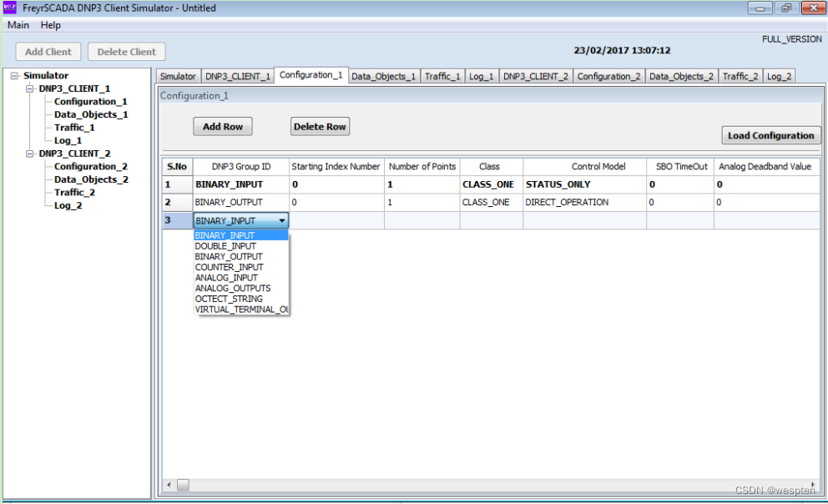The image size is (828, 504).
Task: Switch to the Data_Objects_2 tab
Action: 681,77
